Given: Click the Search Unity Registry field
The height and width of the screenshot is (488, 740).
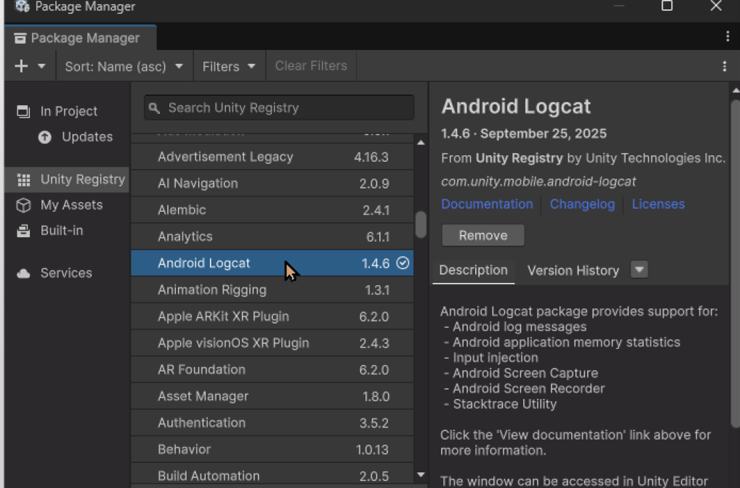Looking at the screenshot, I should coord(279,108).
